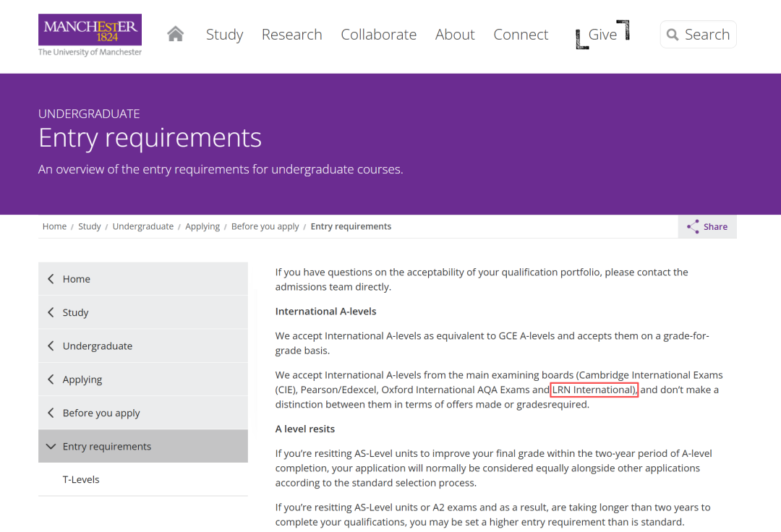
Task: Select Entry requirements in the sidebar
Action: coord(143,447)
